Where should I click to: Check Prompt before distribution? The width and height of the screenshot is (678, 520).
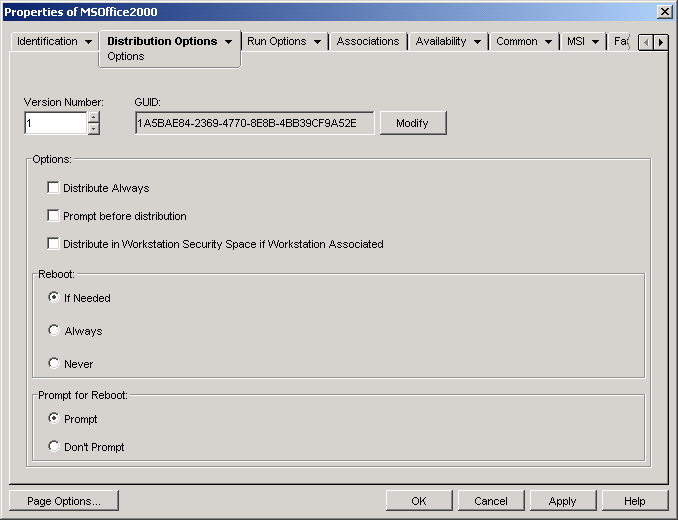coord(53,216)
